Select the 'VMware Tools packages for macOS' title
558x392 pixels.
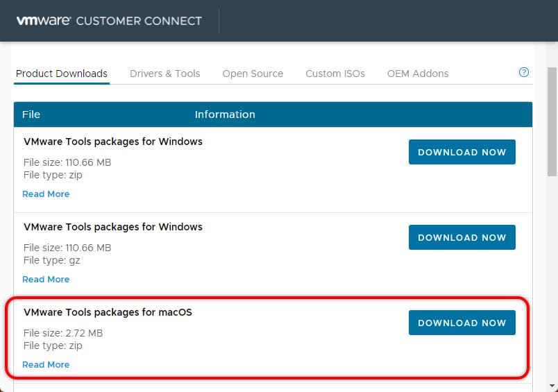[x=108, y=312]
